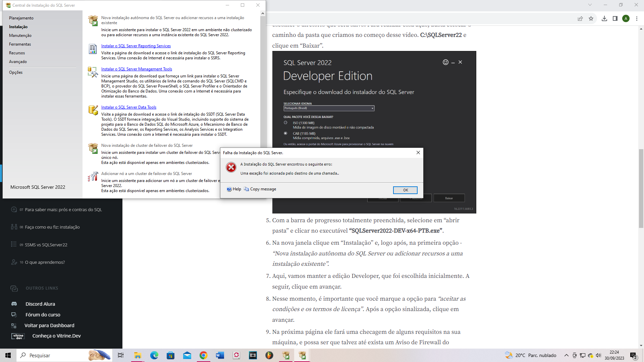Open Microsoft Store from the taskbar
This screenshot has height=362, width=644.
tap(170, 355)
